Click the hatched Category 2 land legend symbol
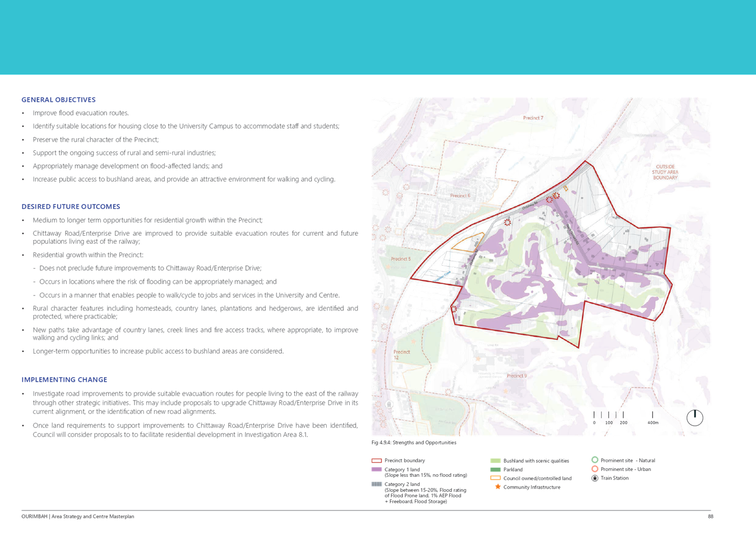 (x=376, y=484)
